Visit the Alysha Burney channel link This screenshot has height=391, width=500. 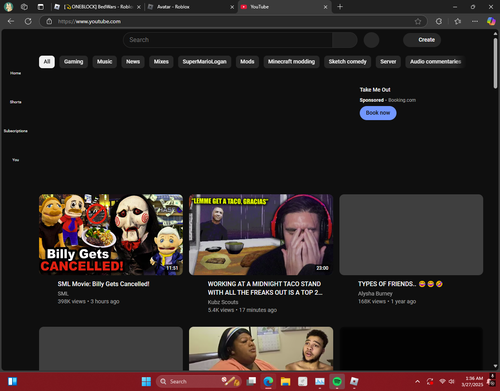[x=375, y=294]
